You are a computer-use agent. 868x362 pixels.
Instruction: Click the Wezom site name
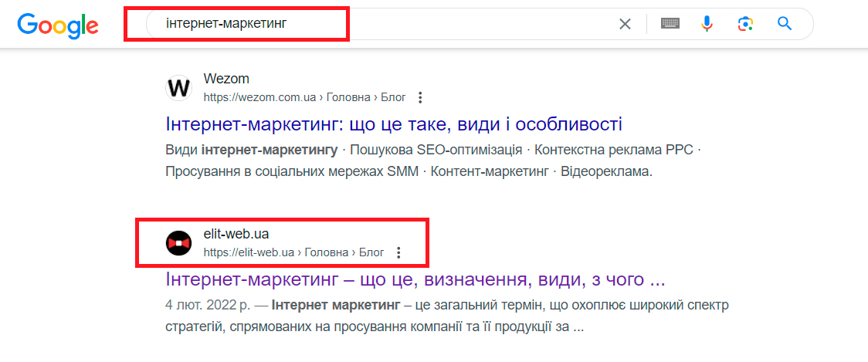(x=226, y=80)
